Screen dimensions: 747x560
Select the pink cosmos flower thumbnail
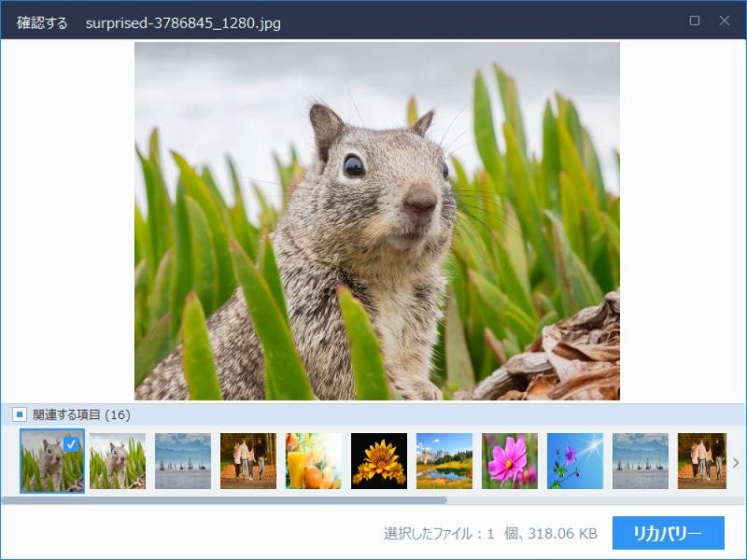pos(510,461)
